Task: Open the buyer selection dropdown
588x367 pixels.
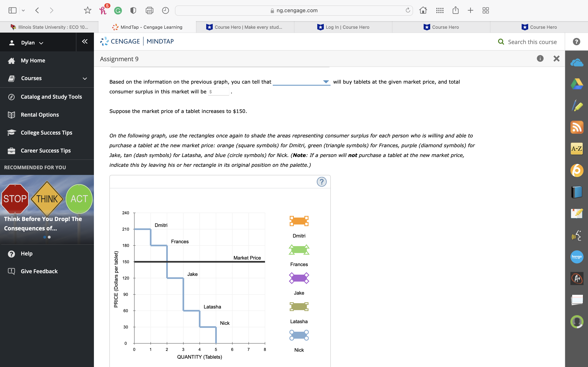Action: point(301,82)
